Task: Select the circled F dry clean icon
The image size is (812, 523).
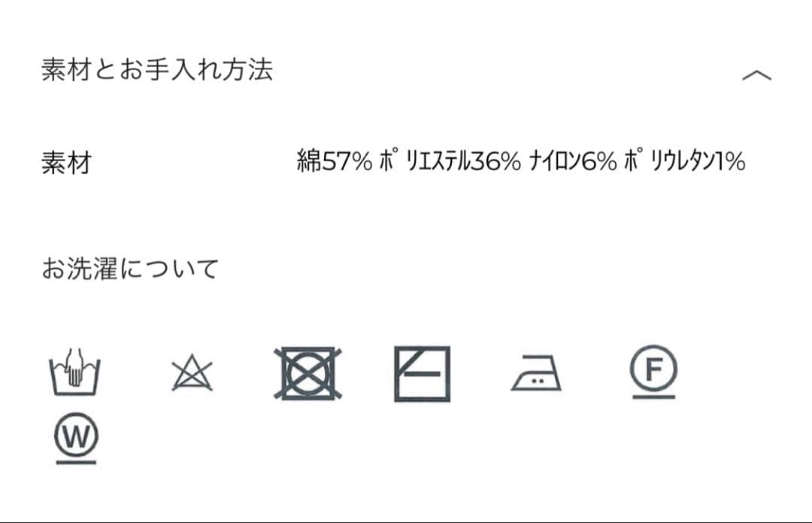Action: coord(653,372)
